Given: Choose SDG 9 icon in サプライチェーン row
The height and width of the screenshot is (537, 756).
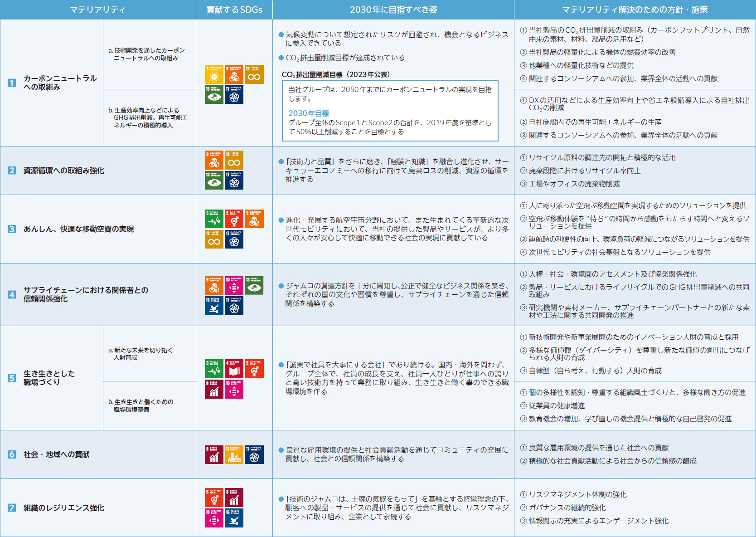Looking at the screenshot, I should [x=214, y=285].
